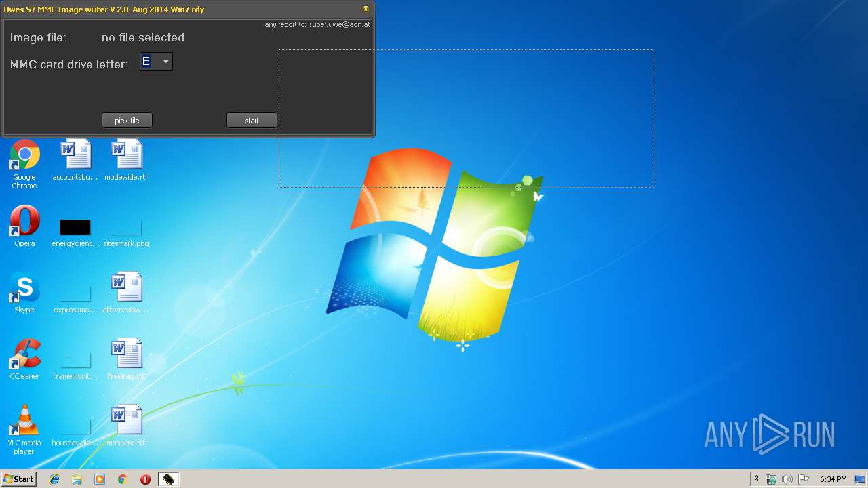Select the modewide.rtf document icon
This screenshot has height=488, width=868.
(126, 161)
